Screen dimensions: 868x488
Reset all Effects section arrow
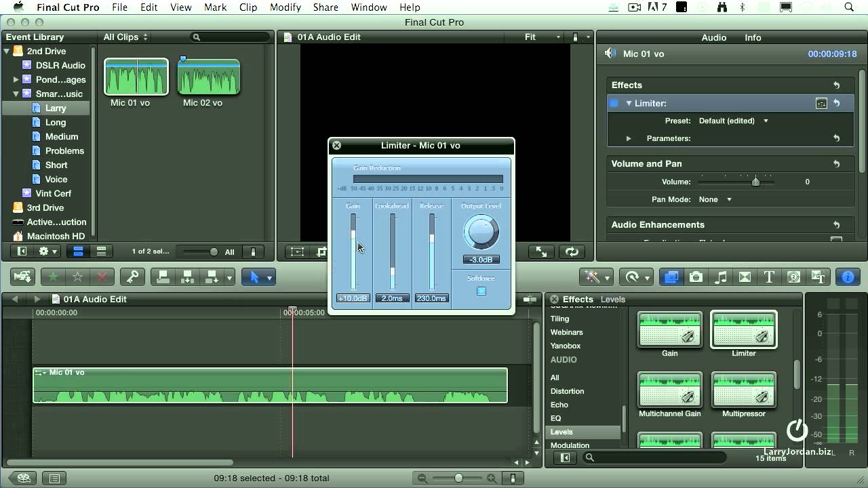(x=837, y=85)
